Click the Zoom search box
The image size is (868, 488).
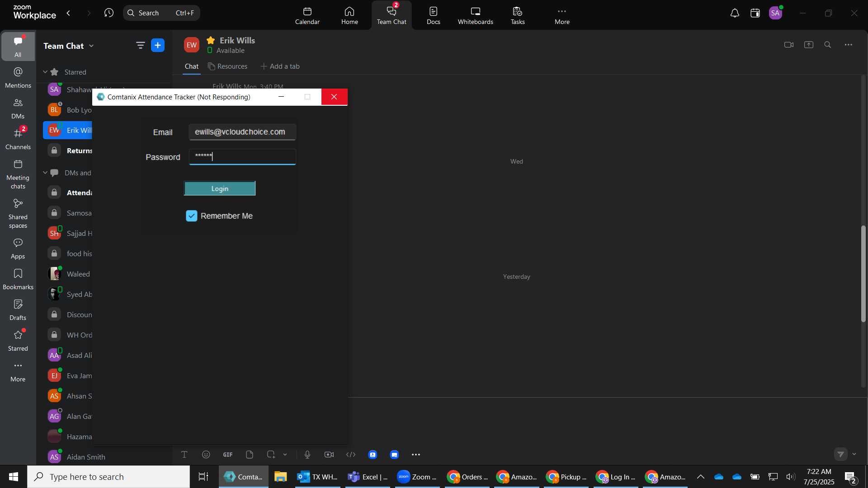161,13
